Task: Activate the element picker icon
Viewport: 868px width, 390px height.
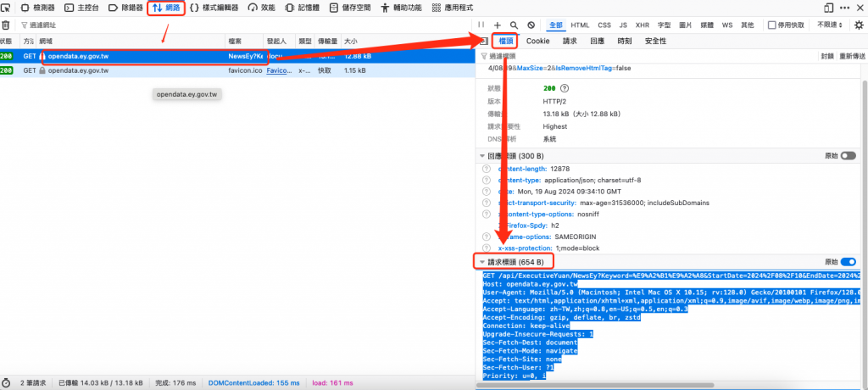Action: [x=6, y=8]
